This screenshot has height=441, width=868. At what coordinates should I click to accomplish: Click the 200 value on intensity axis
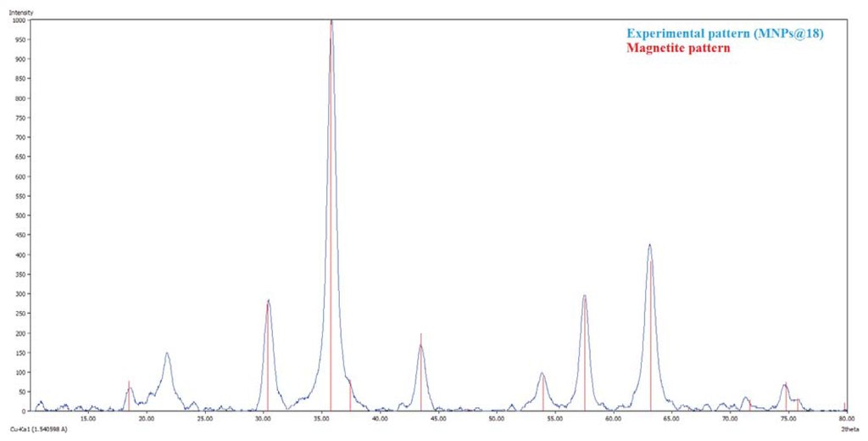21,333
